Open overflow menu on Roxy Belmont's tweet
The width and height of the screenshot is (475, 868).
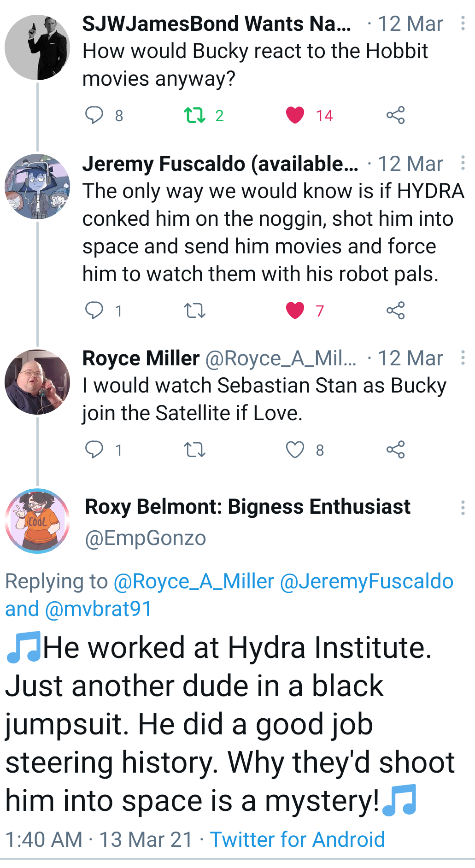[463, 508]
